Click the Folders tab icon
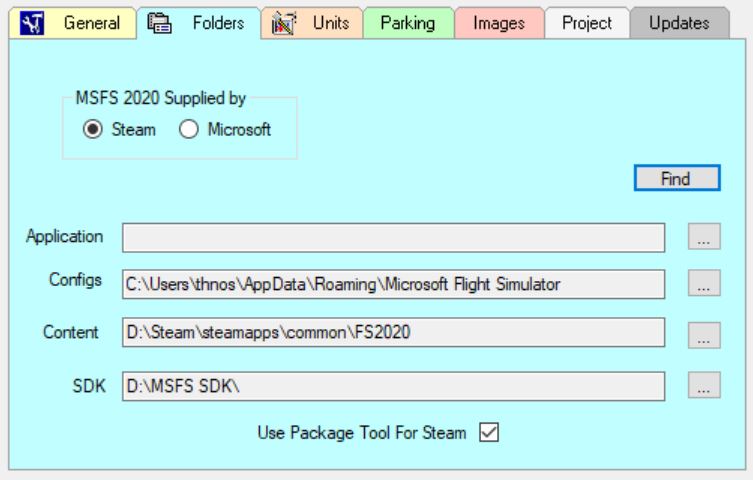This screenshot has width=753, height=480. (159, 23)
